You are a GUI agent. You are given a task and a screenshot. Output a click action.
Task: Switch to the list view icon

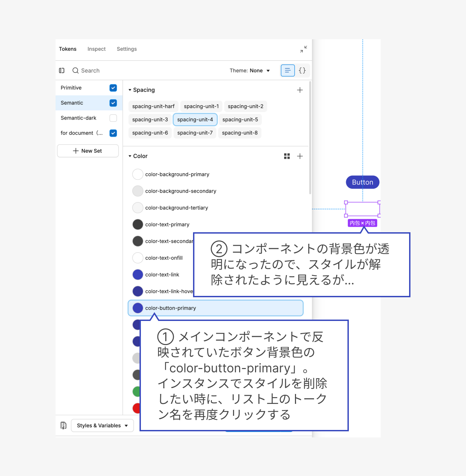pyautogui.click(x=288, y=70)
